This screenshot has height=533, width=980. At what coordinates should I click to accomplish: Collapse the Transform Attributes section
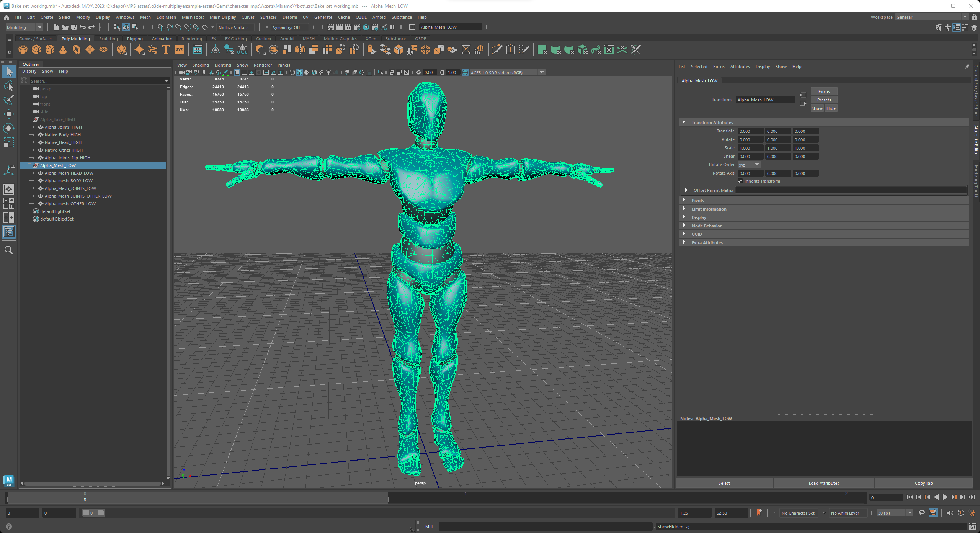coord(684,122)
